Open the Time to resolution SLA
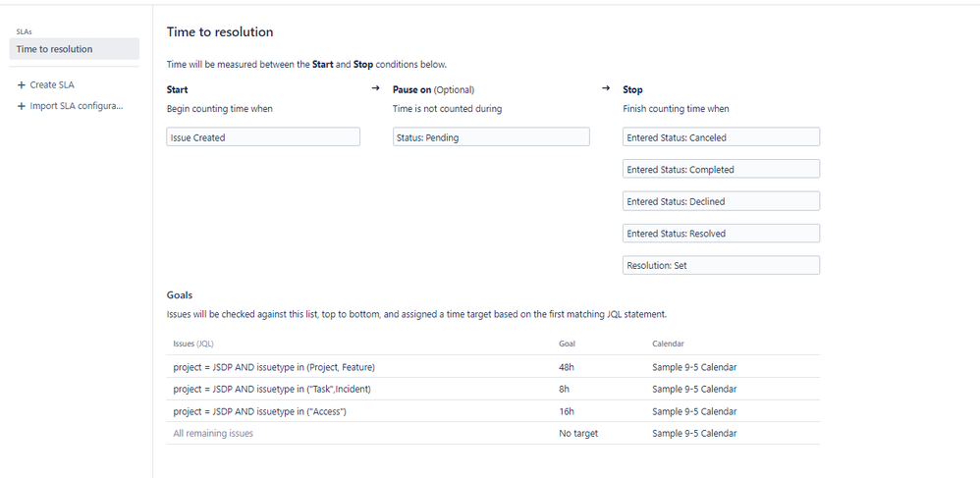The height and width of the screenshot is (478, 980). click(55, 49)
